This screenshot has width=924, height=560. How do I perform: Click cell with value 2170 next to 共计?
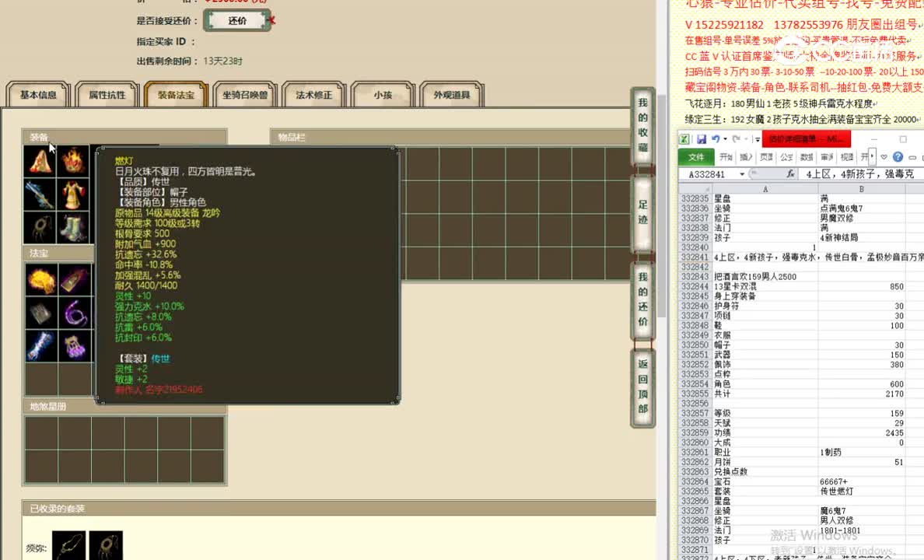[861, 394]
